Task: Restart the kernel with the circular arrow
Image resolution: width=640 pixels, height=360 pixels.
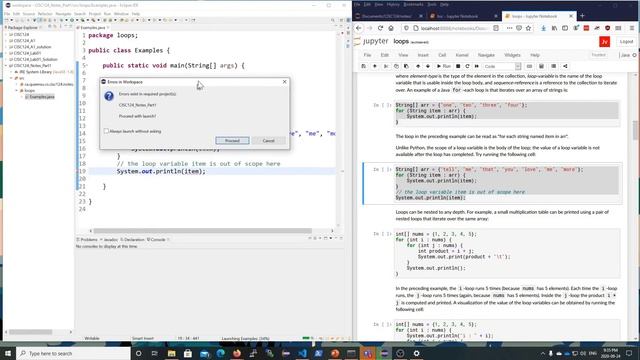Action: tap(467, 66)
